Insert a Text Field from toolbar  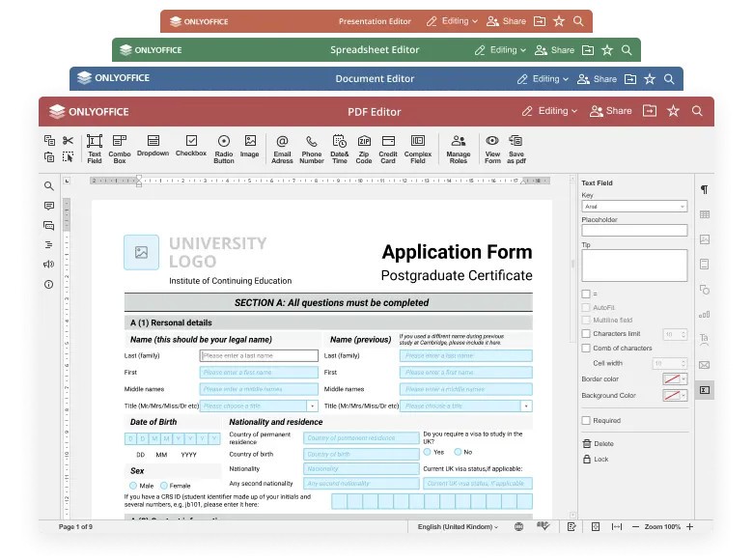(x=95, y=148)
